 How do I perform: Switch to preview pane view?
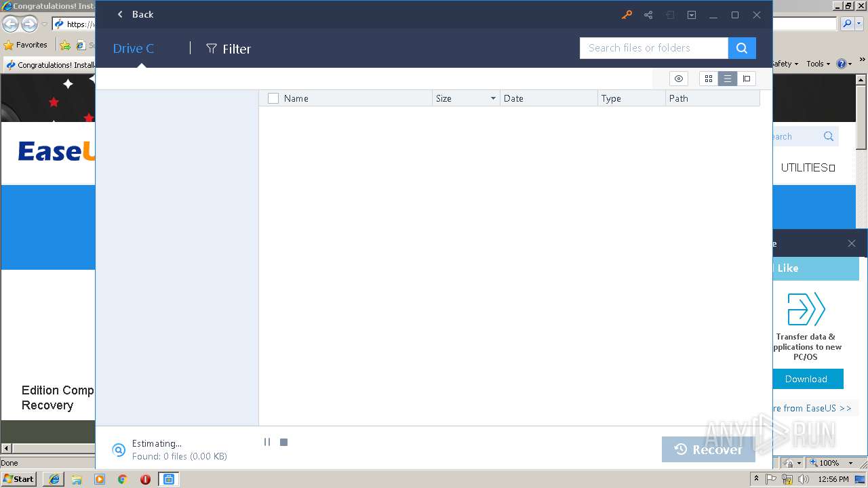click(x=747, y=79)
